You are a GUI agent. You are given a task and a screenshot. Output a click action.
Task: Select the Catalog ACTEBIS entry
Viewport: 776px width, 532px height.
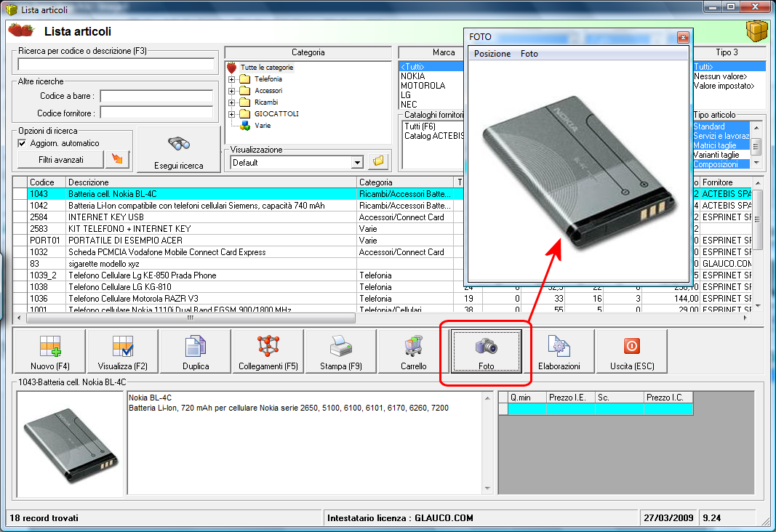click(434, 135)
